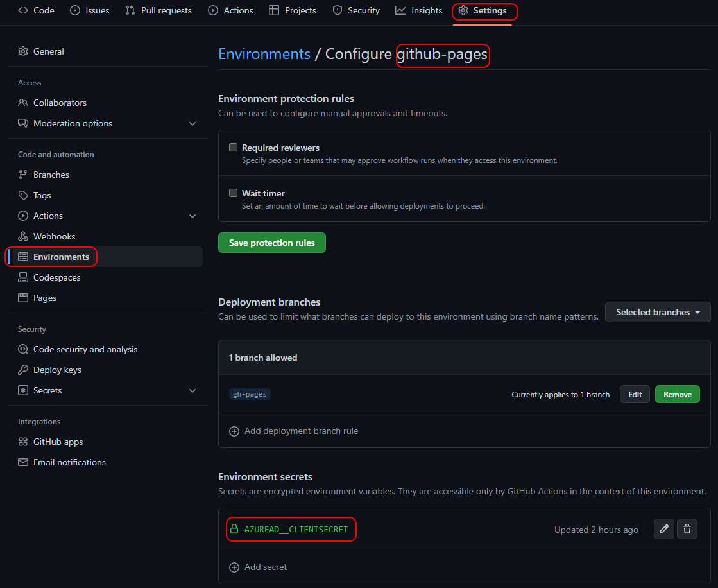This screenshot has width=718, height=588.
Task: Select the Settings tab
Action: 483,10
